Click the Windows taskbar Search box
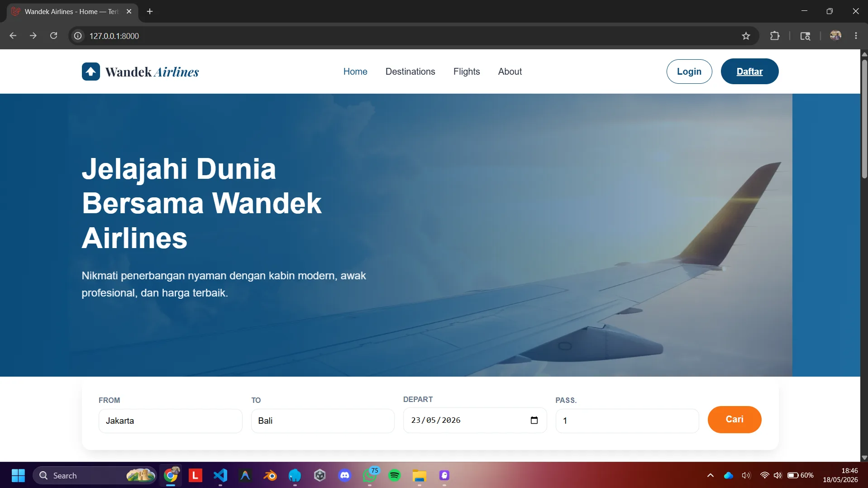The width and height of the screenshot is (868, 488). (x=95, y=475)
